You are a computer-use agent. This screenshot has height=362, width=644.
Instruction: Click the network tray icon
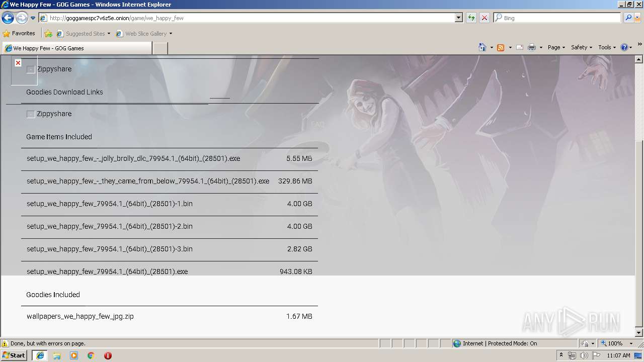coord(572,355)
